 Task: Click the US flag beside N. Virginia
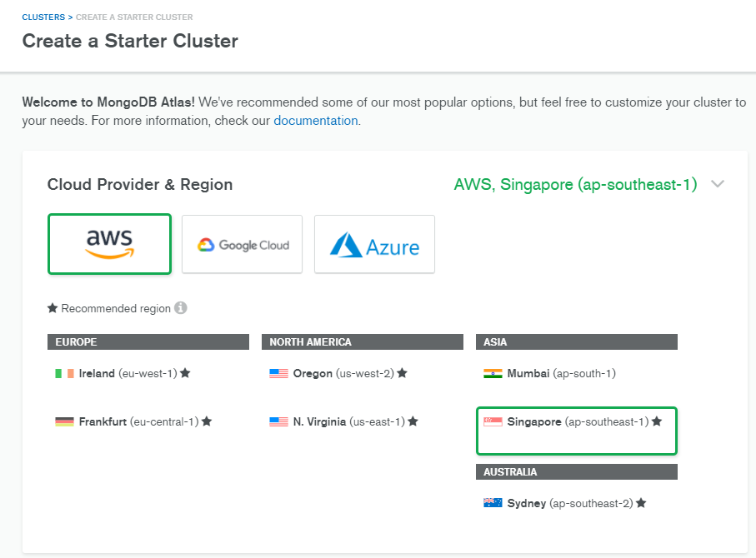tap(278, 422)
